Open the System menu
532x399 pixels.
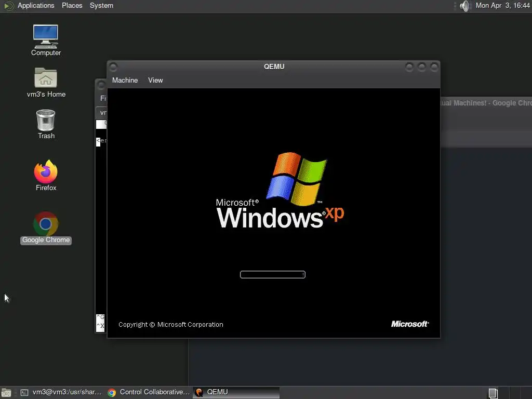tap(101, 5)
